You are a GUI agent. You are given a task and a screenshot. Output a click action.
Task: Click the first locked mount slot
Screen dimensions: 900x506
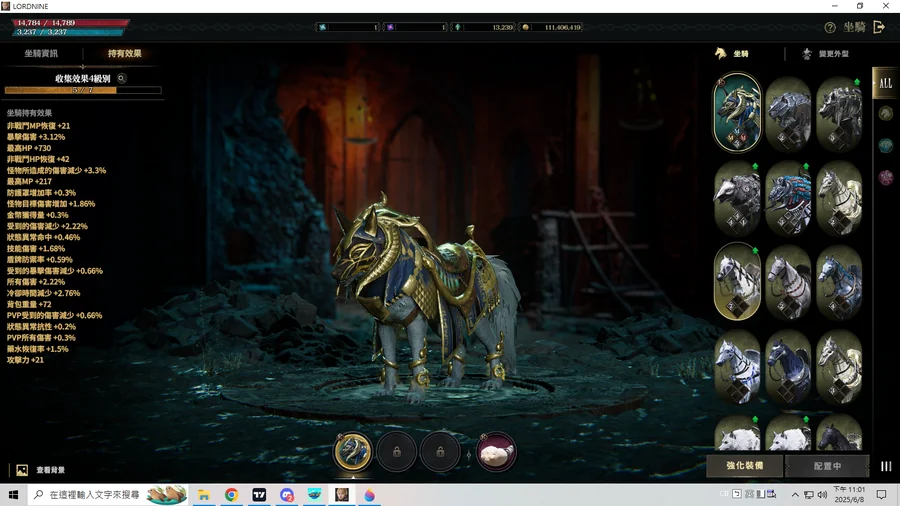[x=397, y=452]
